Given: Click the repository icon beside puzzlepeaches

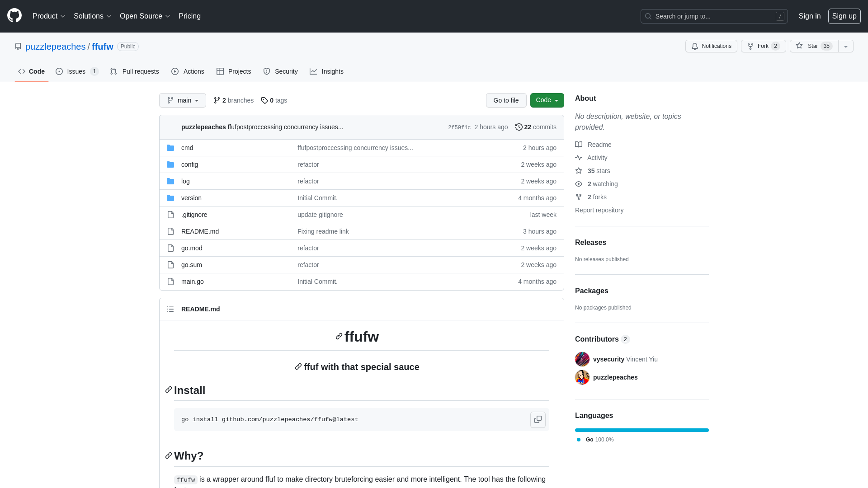Looking at the screenshot, I should (x=18, y=47).
